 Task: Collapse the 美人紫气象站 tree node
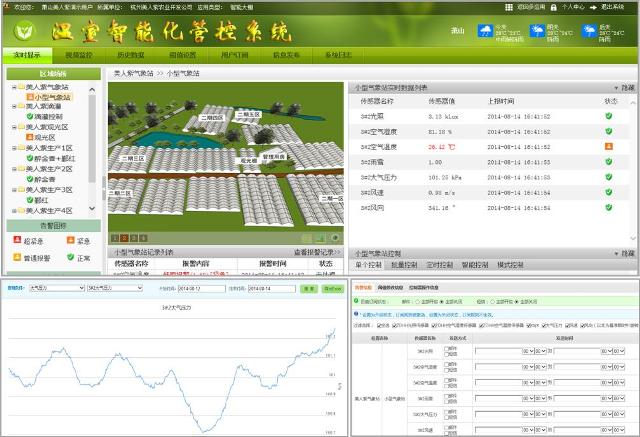15,87
